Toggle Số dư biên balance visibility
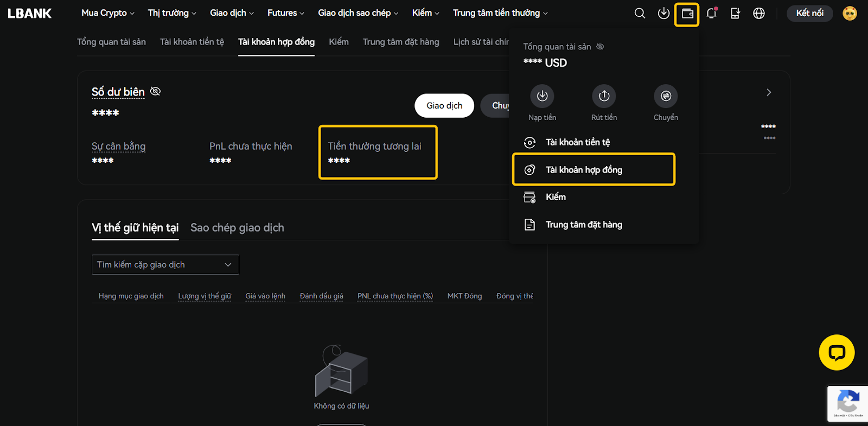The image size is (868, 426). pos(156,91)
